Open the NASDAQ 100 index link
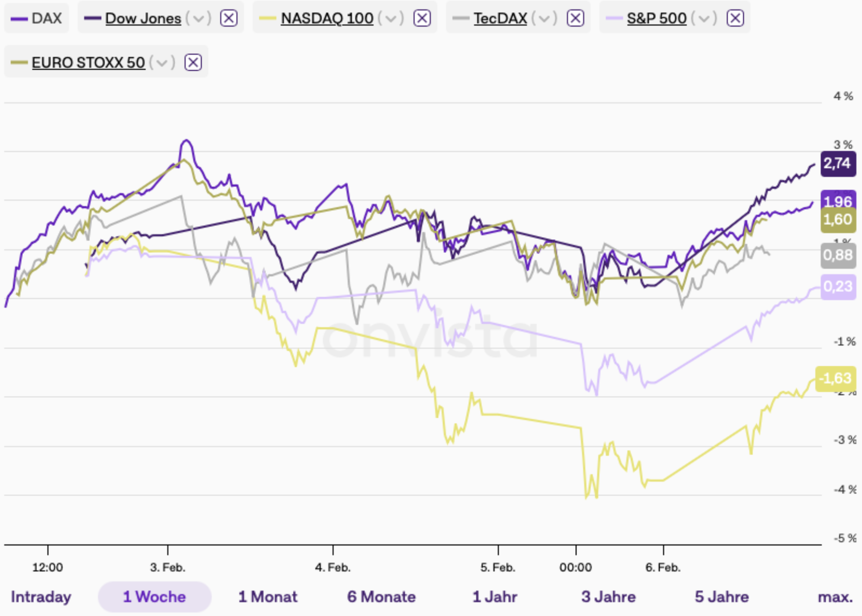 tap(327, 18)
